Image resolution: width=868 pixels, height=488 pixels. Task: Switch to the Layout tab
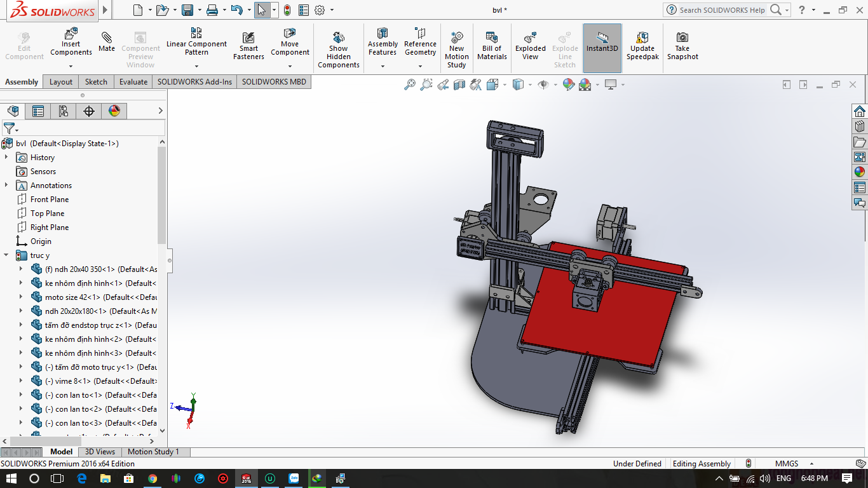click(x=61, y=82)
